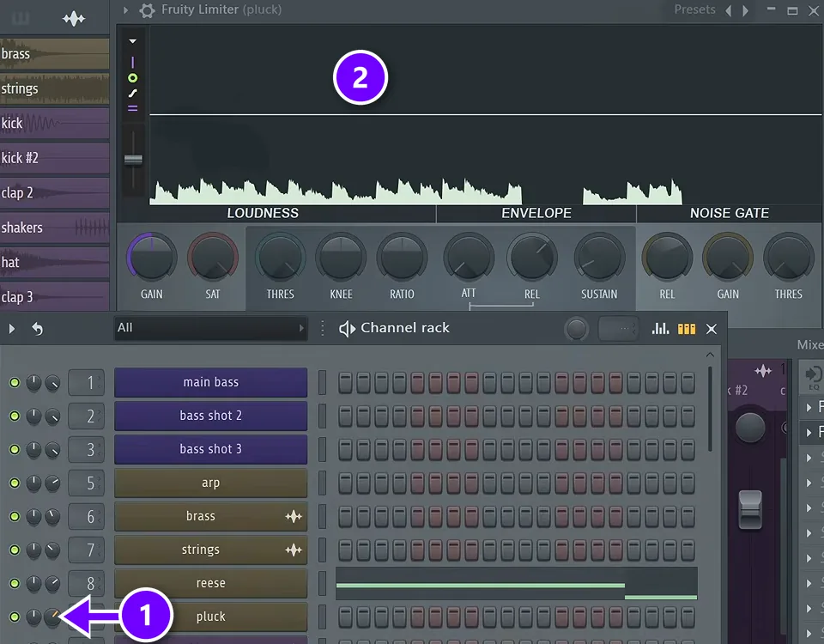Viewport: 824px width, 644px height.
Task: Click Channel rack swing knob
Action: 576,329
